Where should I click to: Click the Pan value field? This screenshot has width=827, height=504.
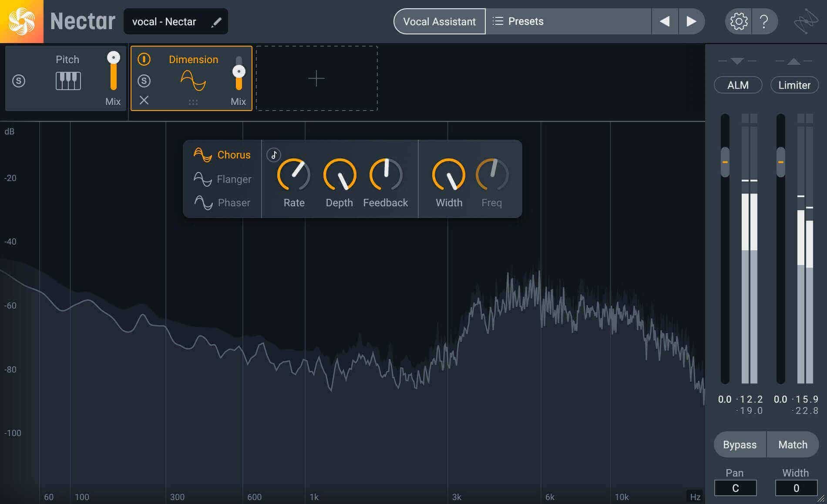735,488
